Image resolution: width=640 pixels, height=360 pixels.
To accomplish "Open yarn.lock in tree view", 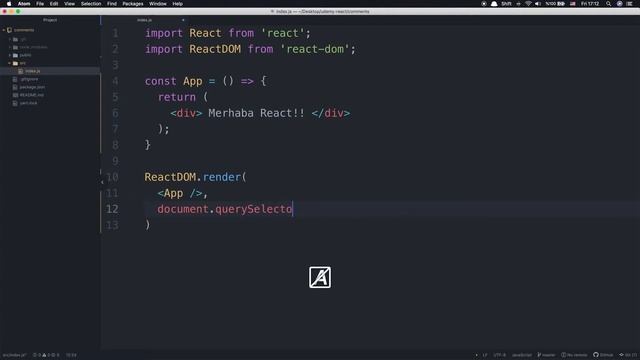I will (28, 103).
